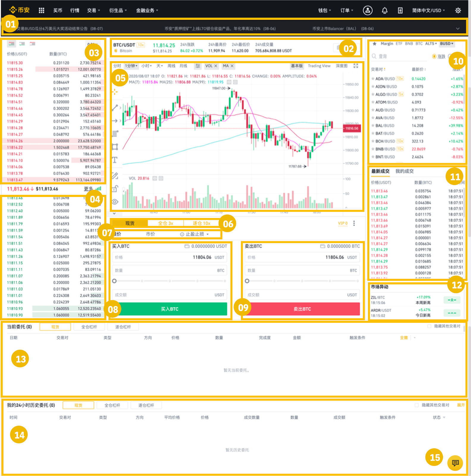This screenshot has height=476, width=471.
Task: Open the 钱包 dropdown menu
Action: click(325, 10)
